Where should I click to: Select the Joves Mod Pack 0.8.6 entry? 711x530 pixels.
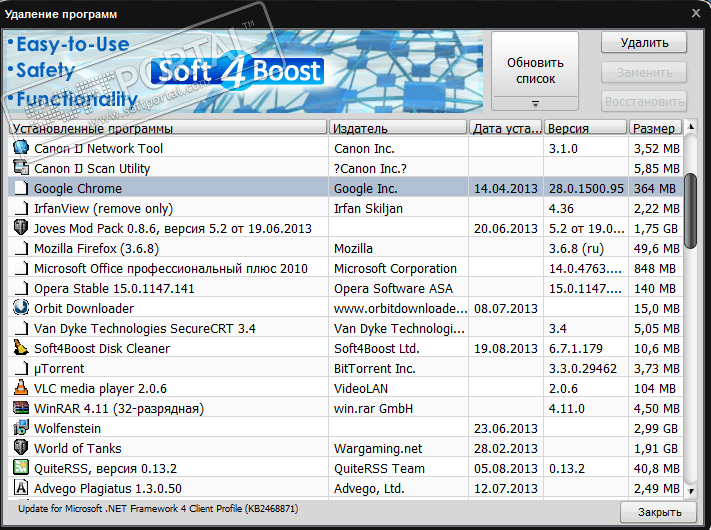tap(173, 228)
